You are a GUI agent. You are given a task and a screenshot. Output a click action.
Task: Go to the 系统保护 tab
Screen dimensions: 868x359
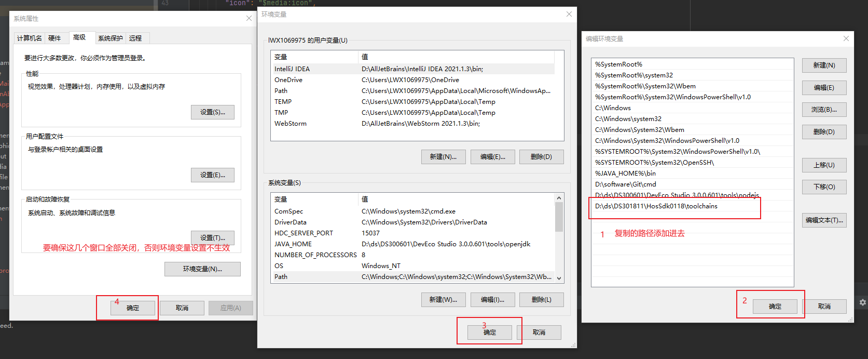[x=111, y=38]
